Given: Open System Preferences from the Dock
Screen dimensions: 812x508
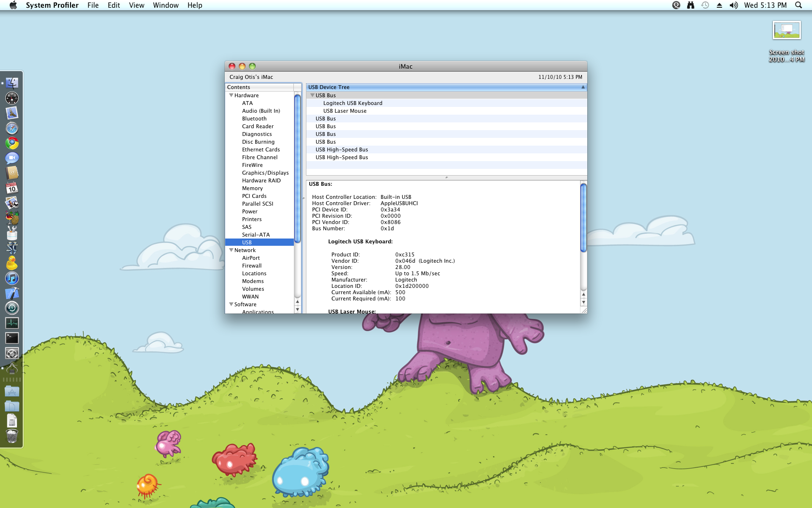Looking at the screenshot, I should click(12, 353).
